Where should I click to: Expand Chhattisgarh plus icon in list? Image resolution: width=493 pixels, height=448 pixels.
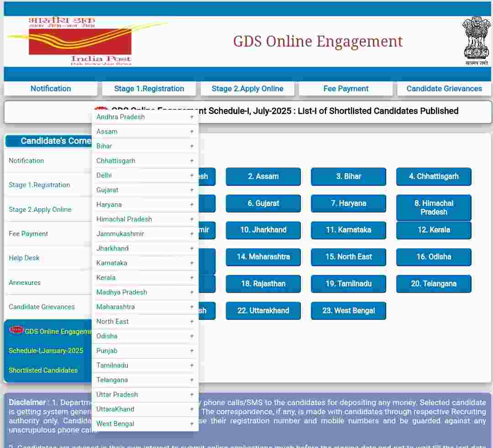pyautogui.click(x=191, y=161)
